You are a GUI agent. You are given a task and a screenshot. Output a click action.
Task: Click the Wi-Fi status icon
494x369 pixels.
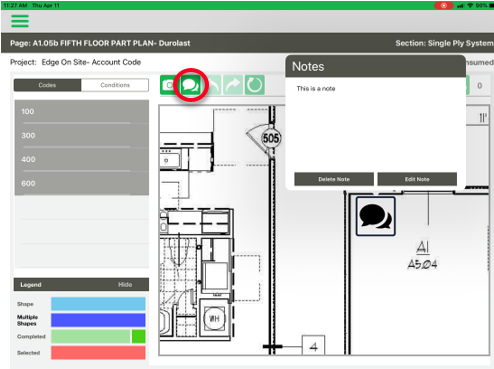(471, 5)
